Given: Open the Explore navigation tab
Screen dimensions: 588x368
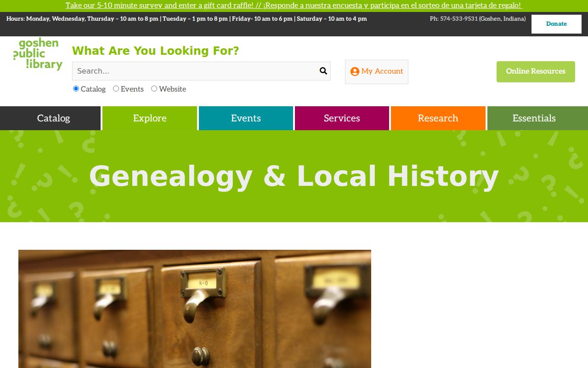Looking at the screenshot, I should tap(150, 118).
